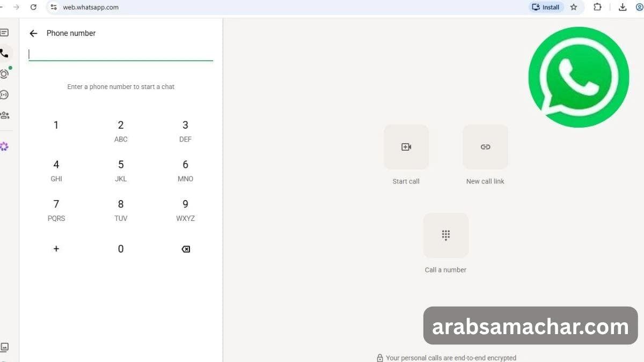Open the media icon at the sidebar bottom
644x362 pixels.
coord(4,347)
